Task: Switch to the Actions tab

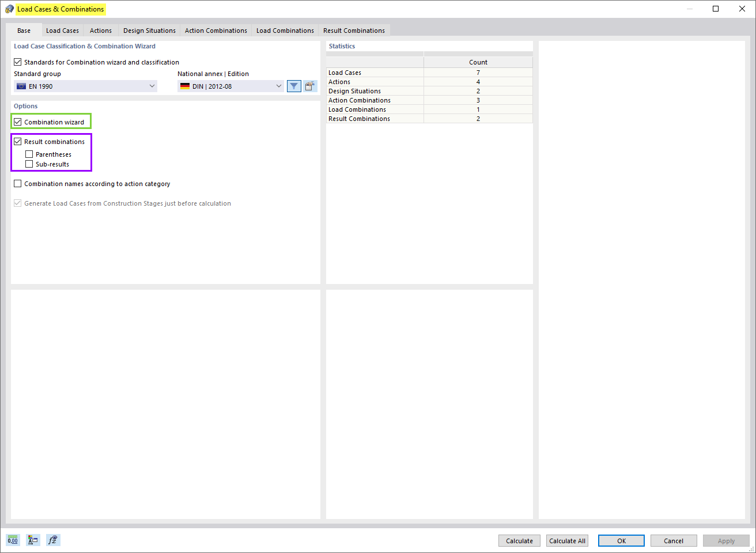Action: (x=100, y=30)
